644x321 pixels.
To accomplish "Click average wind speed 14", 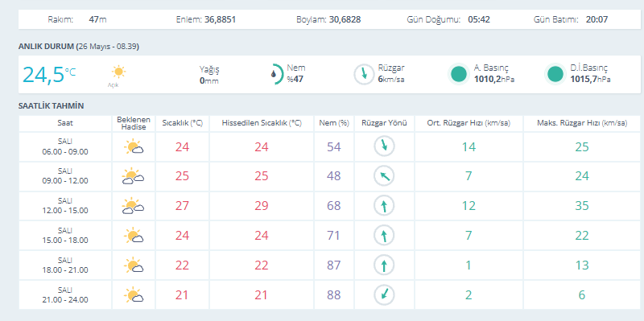I will click(469, 147).
